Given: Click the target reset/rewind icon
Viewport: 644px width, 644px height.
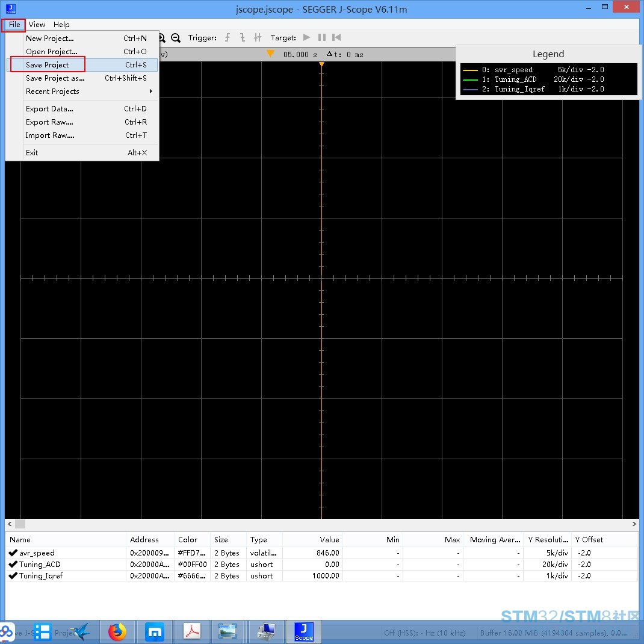Looking at the screenshot, I should point(336,37).
